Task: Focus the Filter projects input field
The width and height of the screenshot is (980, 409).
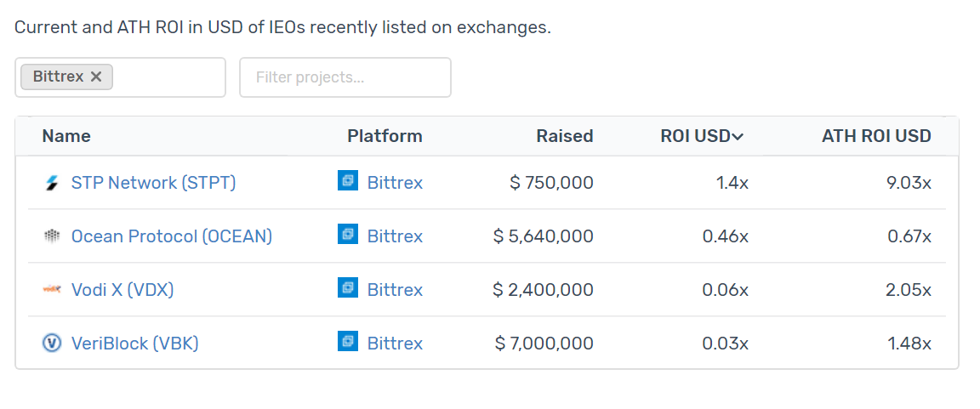Action: click(345, 77)
